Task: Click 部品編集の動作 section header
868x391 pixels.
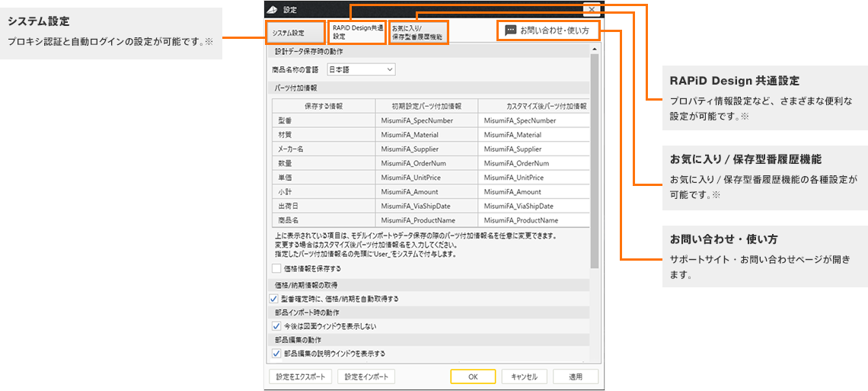Action: point(429,339)
